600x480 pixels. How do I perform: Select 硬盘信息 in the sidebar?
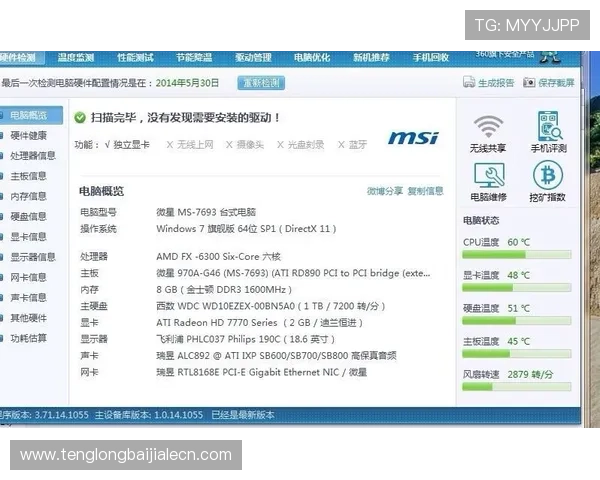pyautogui.click(x=28, y=217)
